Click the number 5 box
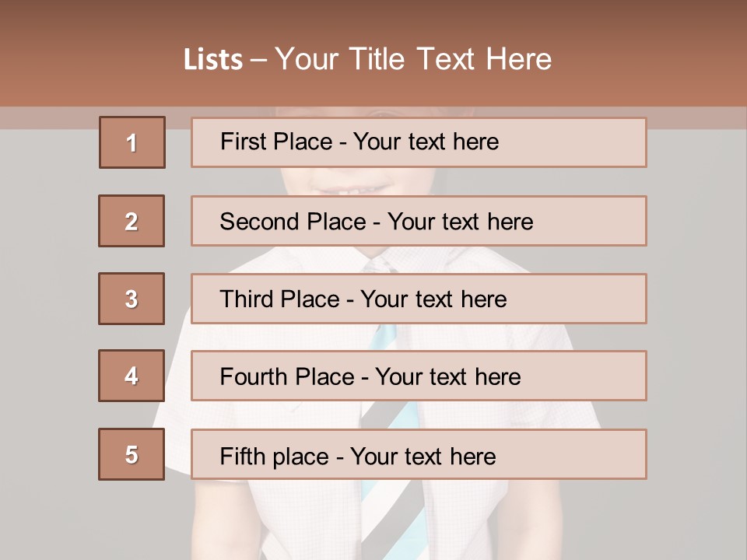This screenshot has height=560, width=747. tap(132, 454)
